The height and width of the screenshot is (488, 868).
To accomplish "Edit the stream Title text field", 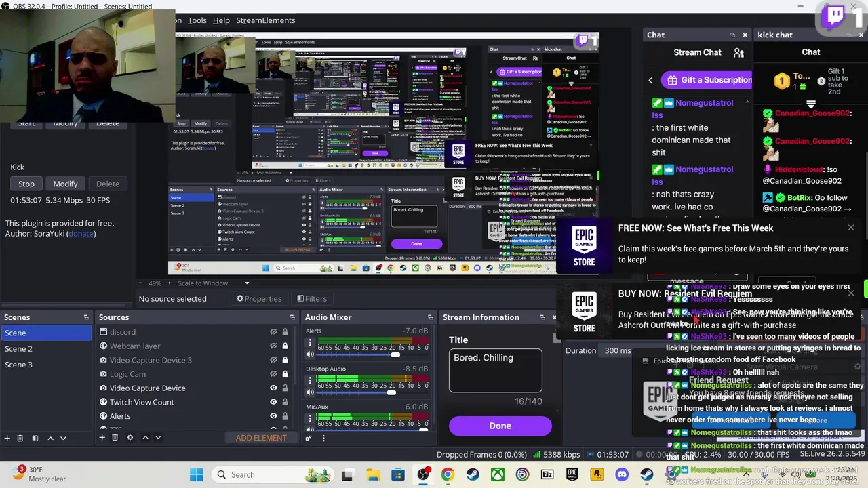I will pyautogui.click(x=496, y=370).
